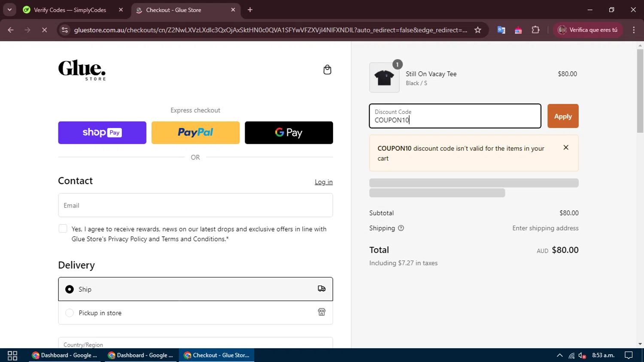Click the page vertical scrollbar
The height and width of the screenshot is (362, 644).
640,91
